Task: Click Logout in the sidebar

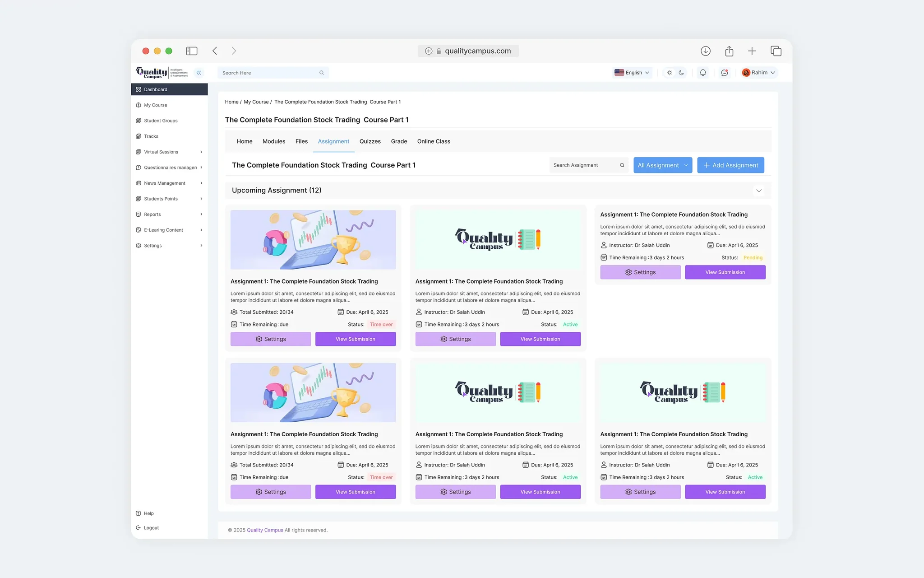Action: (x=148, y=528)
